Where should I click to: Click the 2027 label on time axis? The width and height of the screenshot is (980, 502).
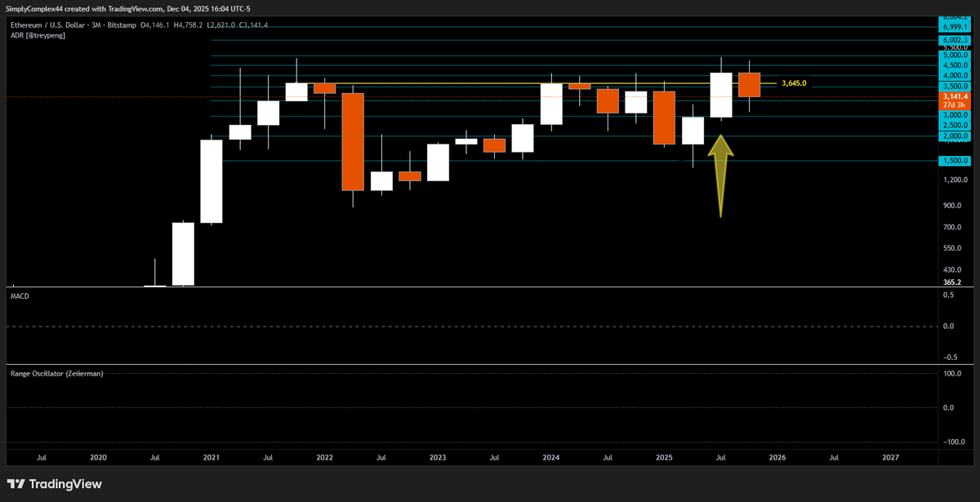[x=890, y=458]
